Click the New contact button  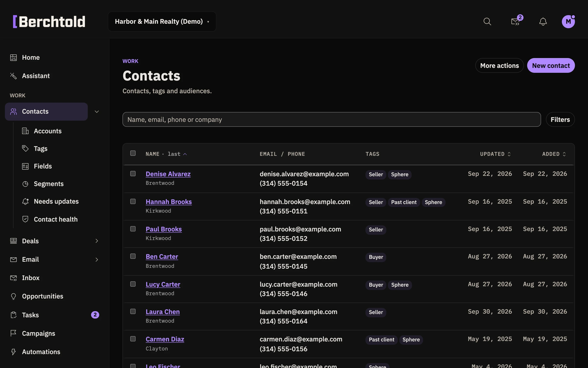pyautogui.click(x=551, y=65)
